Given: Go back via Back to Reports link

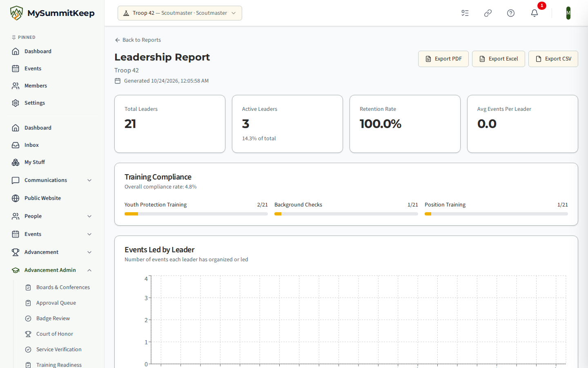Looking at the screenshot, I should [x=138, y=40].
